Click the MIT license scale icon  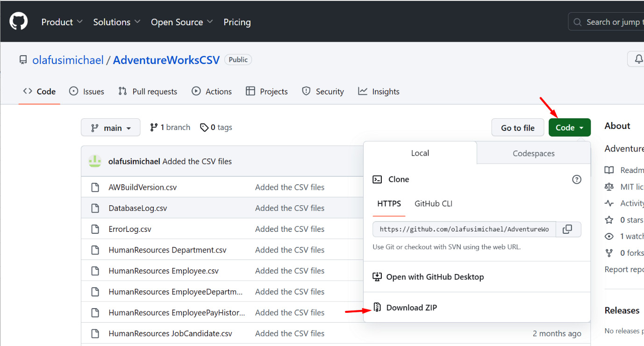pos(609,187)
